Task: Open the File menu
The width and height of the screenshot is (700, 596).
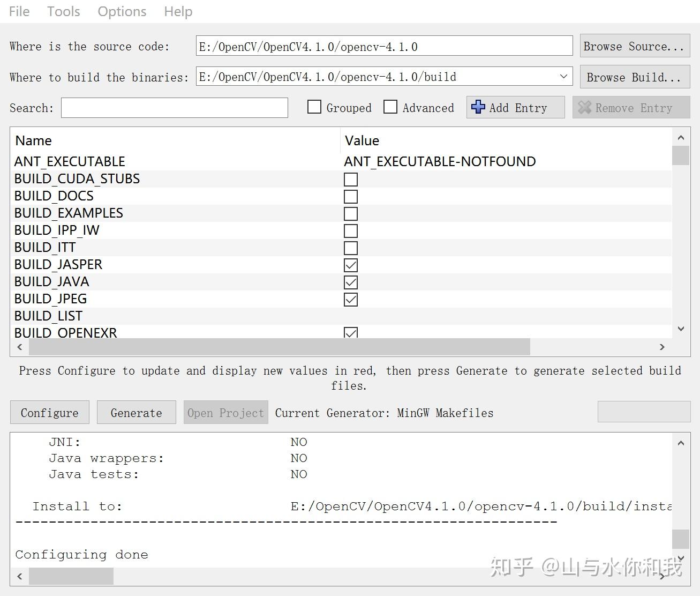Action: tap(19, 11)
